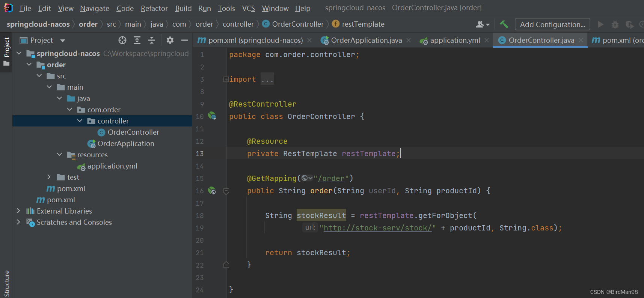Click the highlighted stockResult variable on line 18
Viewport: 644px width, 298px height.
pyautogui.click(x=321, y=215)
